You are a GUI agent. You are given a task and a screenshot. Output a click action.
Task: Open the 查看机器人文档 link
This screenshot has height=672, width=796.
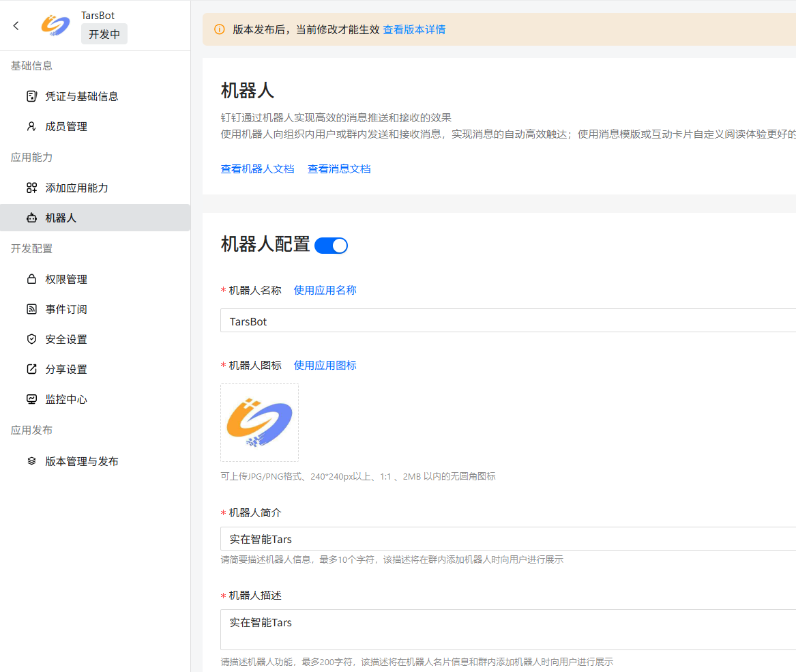pos(257,169)
